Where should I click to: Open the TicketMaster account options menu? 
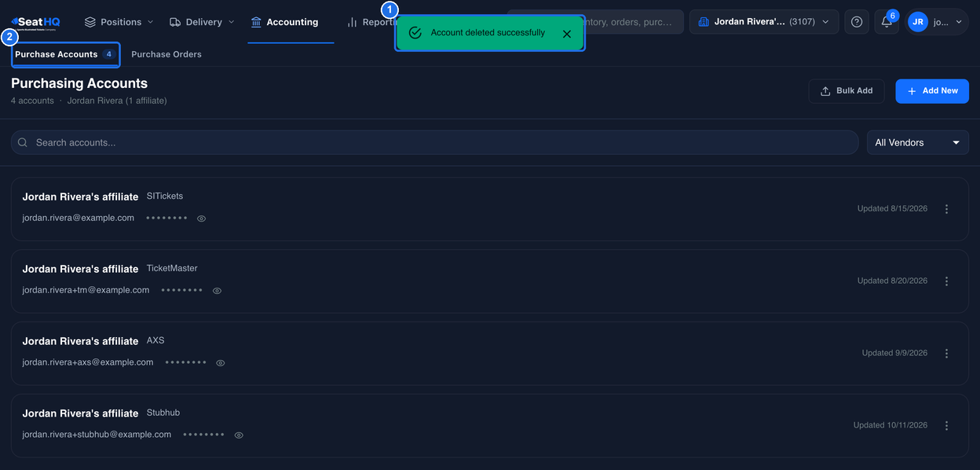946,281
